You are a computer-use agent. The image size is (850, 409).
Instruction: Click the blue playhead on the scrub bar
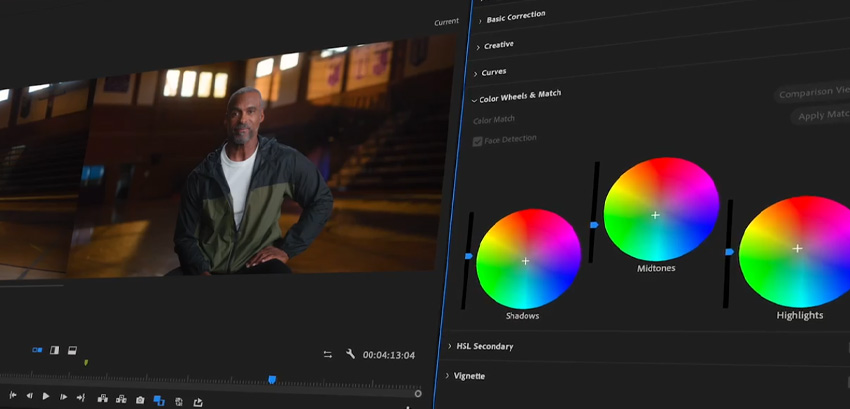(x=272, y=380)
